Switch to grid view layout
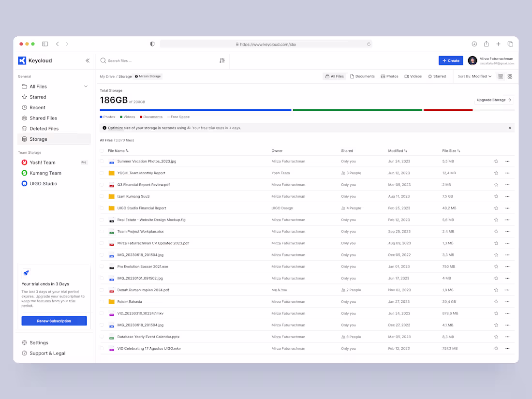This screenshot has height=399, width=532. click(x=509, y=76)
